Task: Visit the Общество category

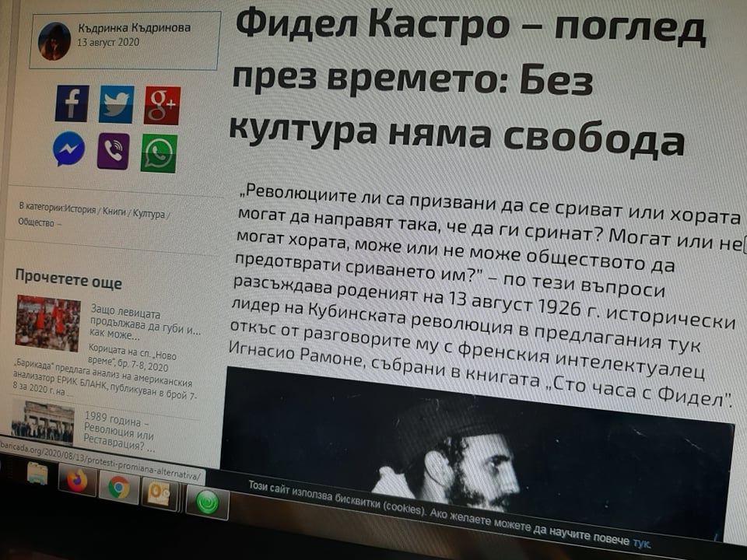Action: coord(36,222)
